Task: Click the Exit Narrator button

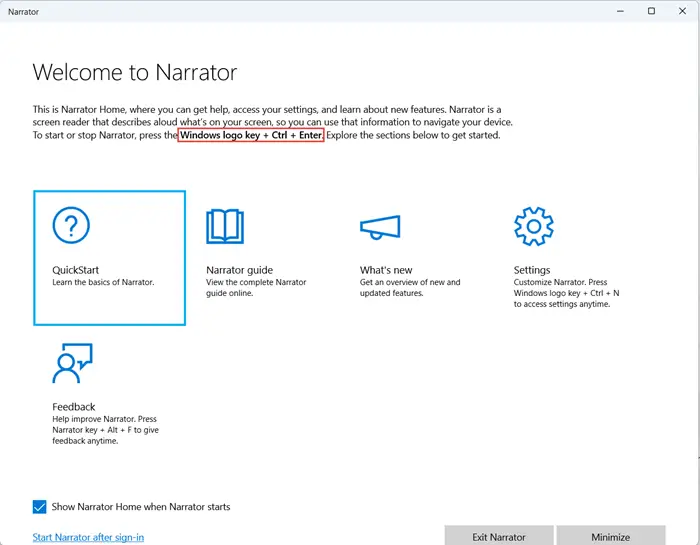Action: pos(499,536)
